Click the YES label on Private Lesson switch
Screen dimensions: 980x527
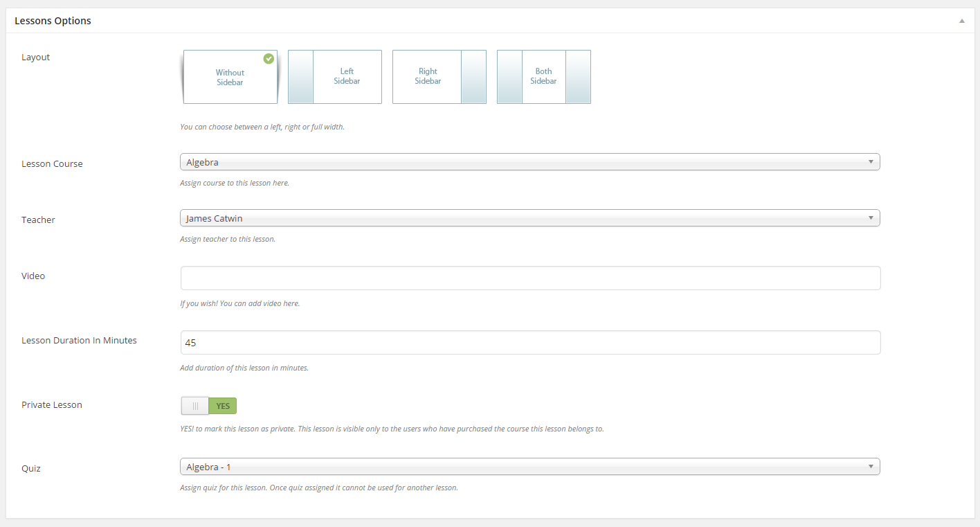[222, 406]
